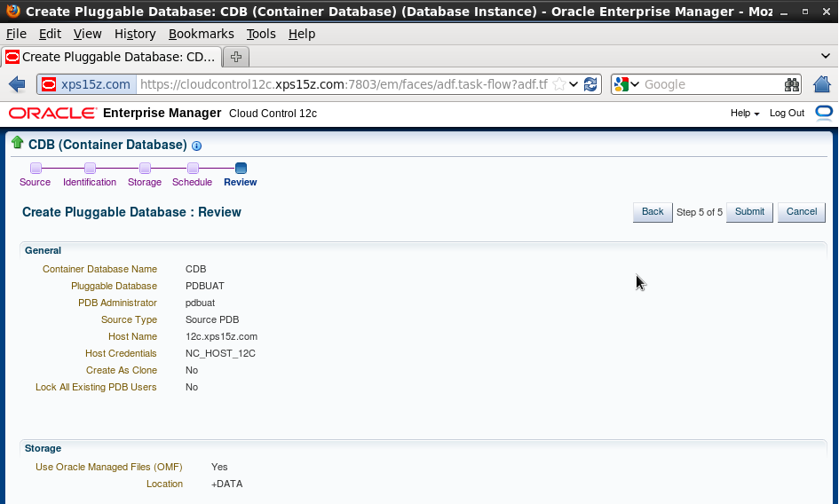Click the Submit button
The height and width of the screenshot is (504, 839).
(x=749, y=212)
